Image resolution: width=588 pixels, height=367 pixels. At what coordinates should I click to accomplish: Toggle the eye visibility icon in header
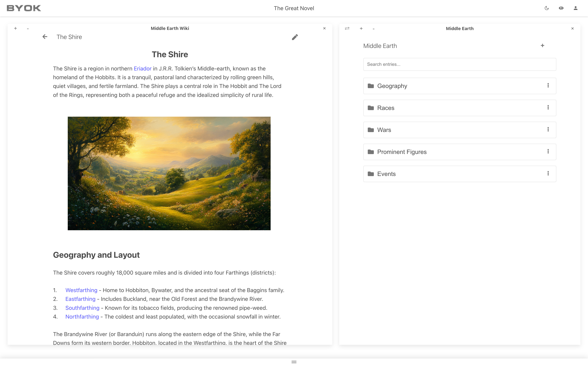pyautogui.click(x=561, y=8)
